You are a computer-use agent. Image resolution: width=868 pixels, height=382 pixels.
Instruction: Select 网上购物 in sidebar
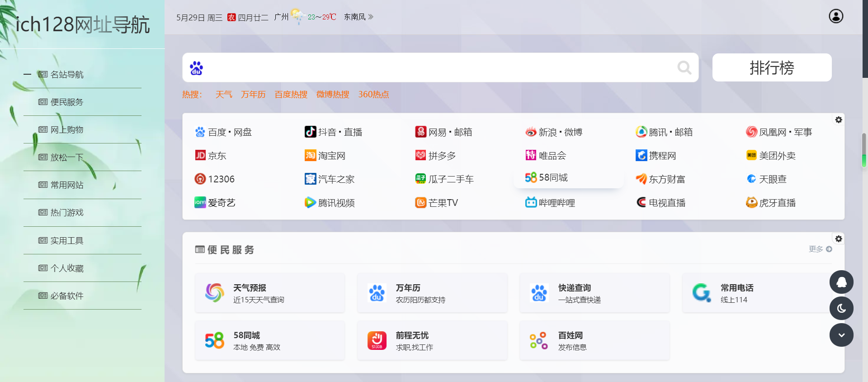[61, 129]
